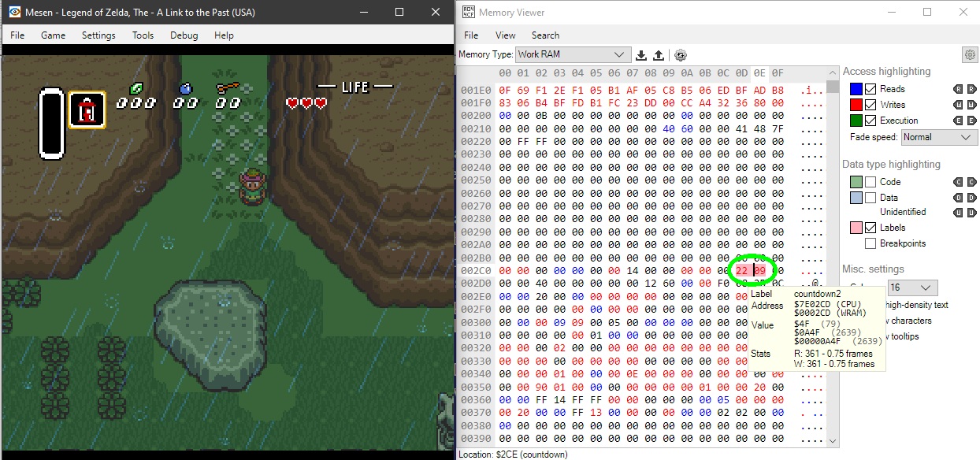Click the right E badge beside Execution

(x=971, y=121)
